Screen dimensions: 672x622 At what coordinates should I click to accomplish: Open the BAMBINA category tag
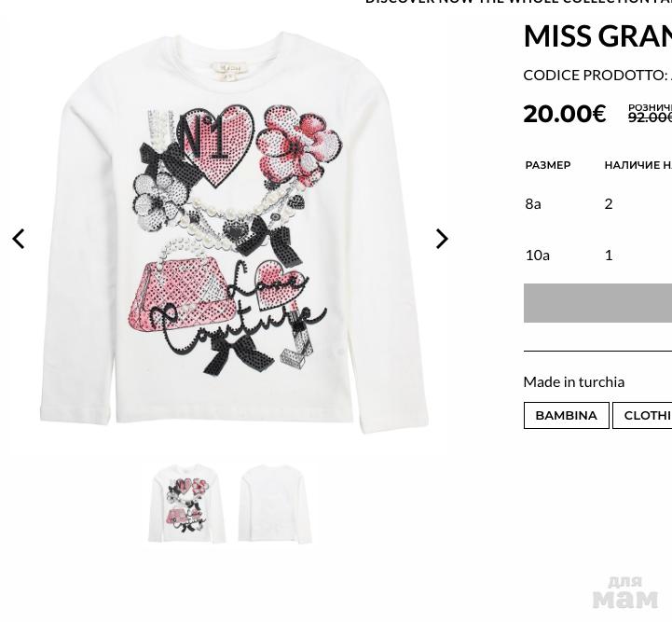tap(566, 415)
